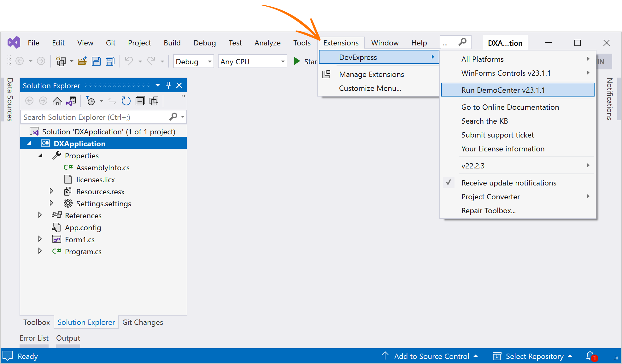The height and width of the screenshot is (364, 622).
Task: Click the Refresh icon in Solution Explorer
Action: [x=126, y=101]
